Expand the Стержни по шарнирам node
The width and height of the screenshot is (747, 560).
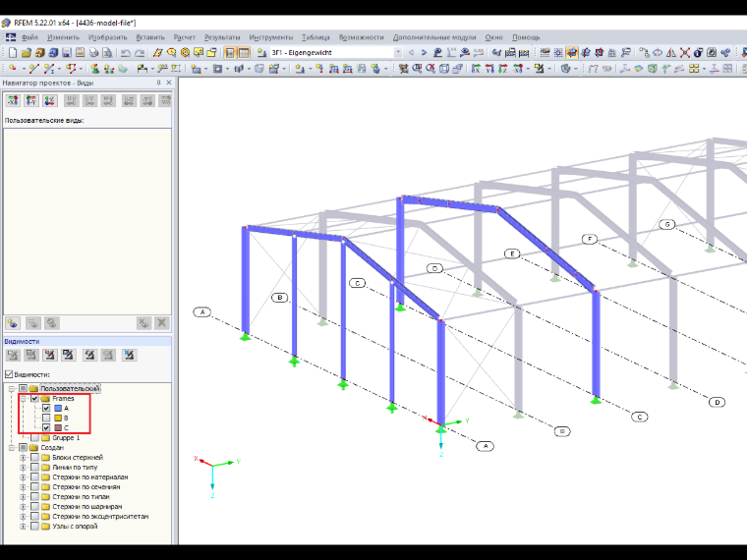tap(23, 507)
